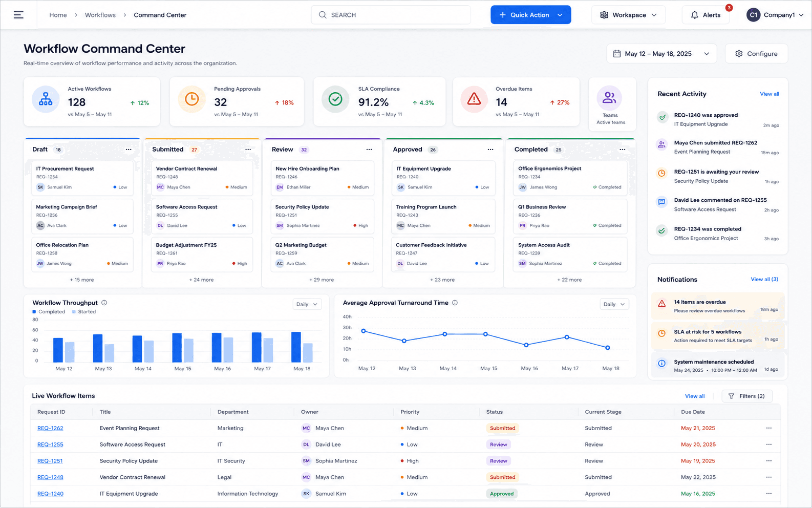Open the May 12 – May 18 date range picker
812x508 pixels.
click(661, 54)
